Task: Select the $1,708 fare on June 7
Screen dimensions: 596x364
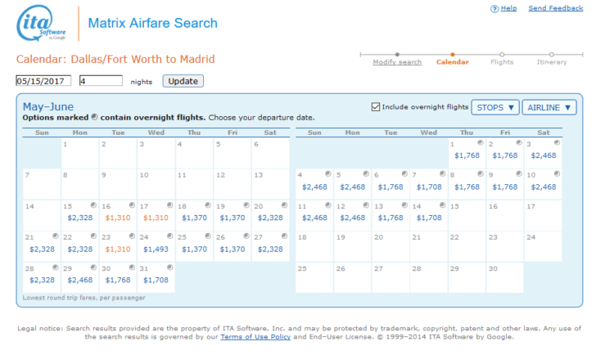Action: [429, 187]
